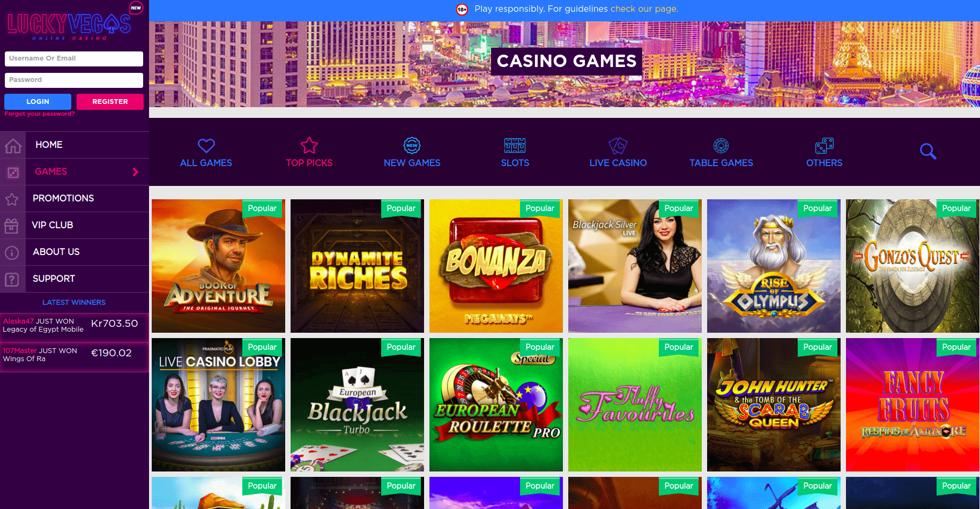The width and height of the screenshot is (980, 509).
Task: Click the VIP Club gift icon
Action: (x=12, y=226)
